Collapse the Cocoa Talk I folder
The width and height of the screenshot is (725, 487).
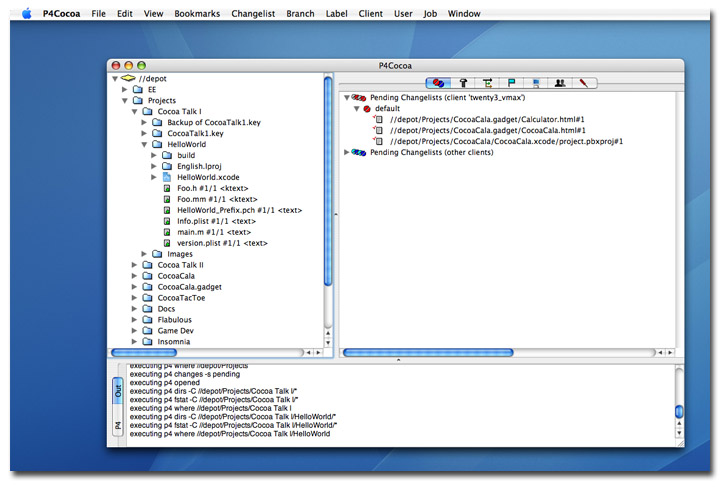pos(135,112)
